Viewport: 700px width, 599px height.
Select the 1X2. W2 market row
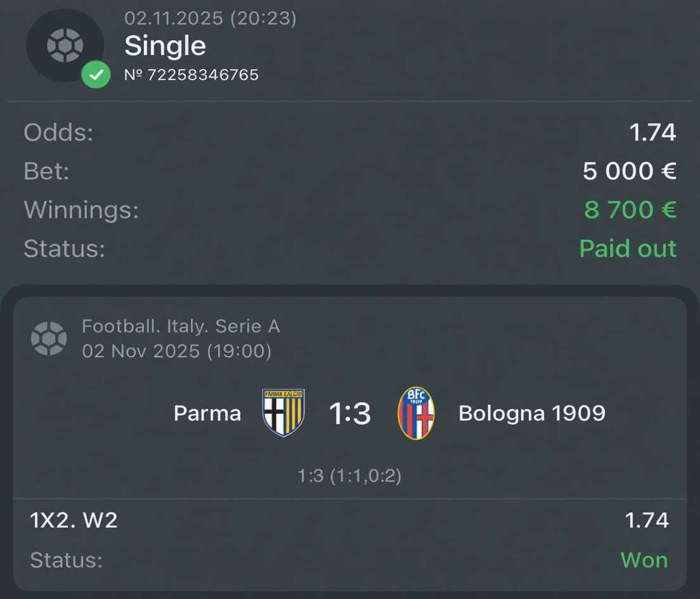coord(74,520)
